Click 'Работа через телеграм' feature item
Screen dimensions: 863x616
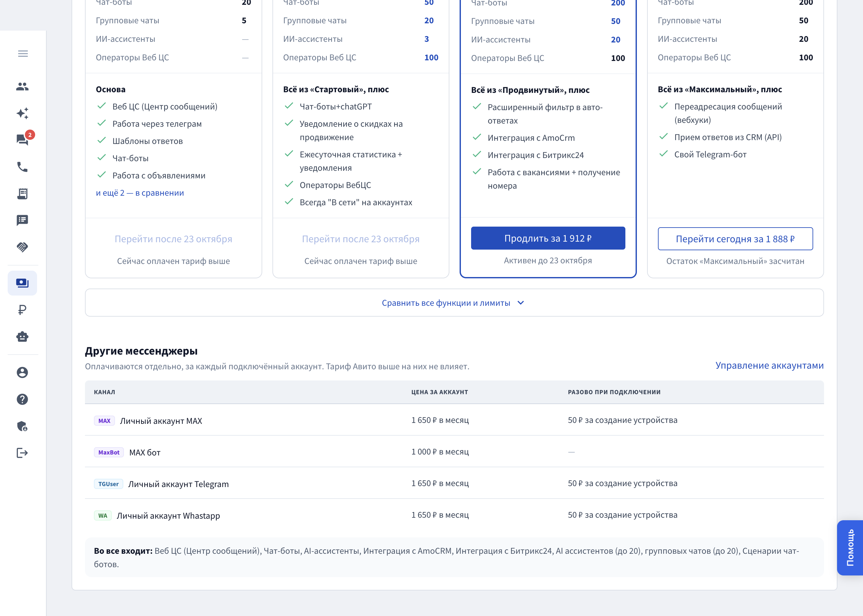coord(157,124)
